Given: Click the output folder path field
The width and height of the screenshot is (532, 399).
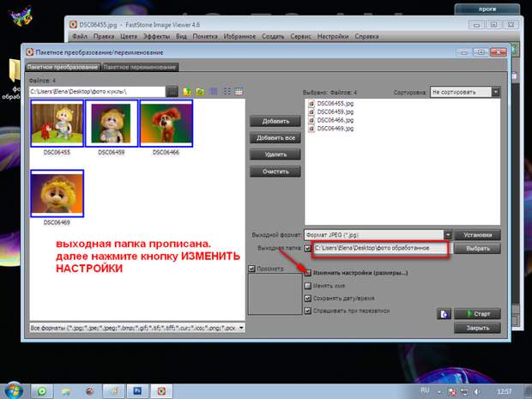Looking at the screenshot, I should 381,248.
